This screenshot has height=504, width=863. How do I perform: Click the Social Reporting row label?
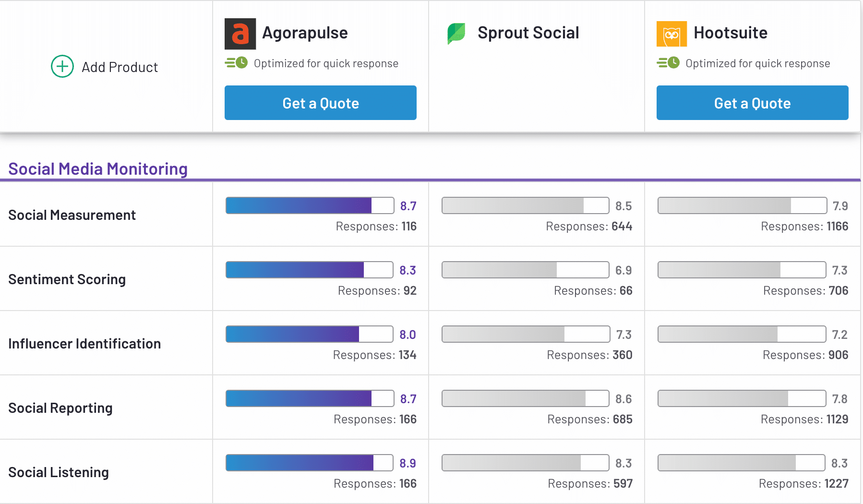click(60, 408)
